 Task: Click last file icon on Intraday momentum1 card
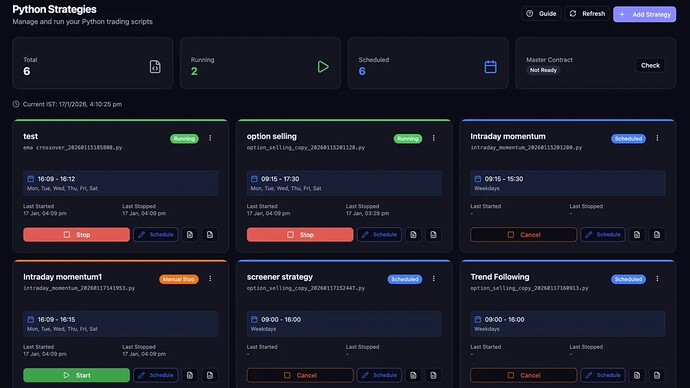pyautogui.click(x=210, y=375)
